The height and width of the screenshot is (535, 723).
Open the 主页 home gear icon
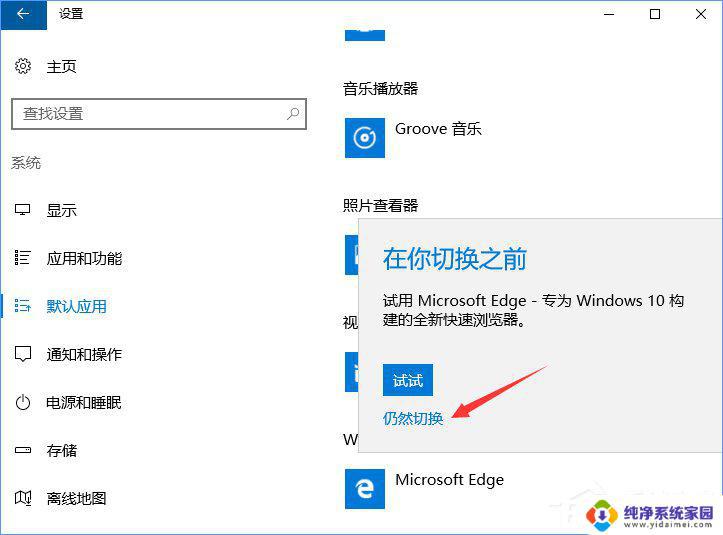[23, 66]
